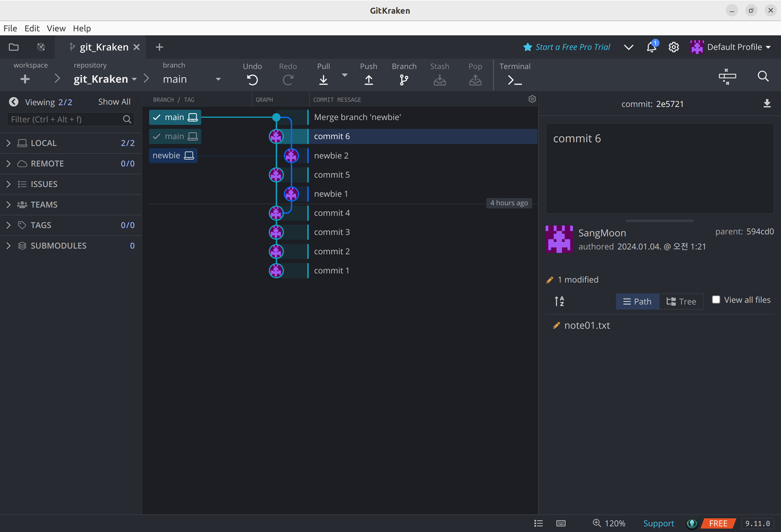Expand the SUBMODULES section

[9, 246]
